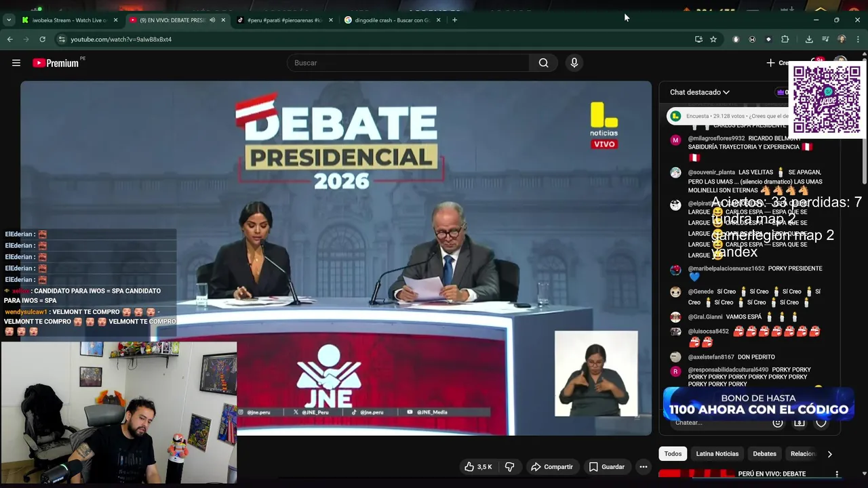Click @maribelpalaciosnunez1652 chat username
Image resolution: width=868 pixels, height=488 pixels.
tap(726, 268)
